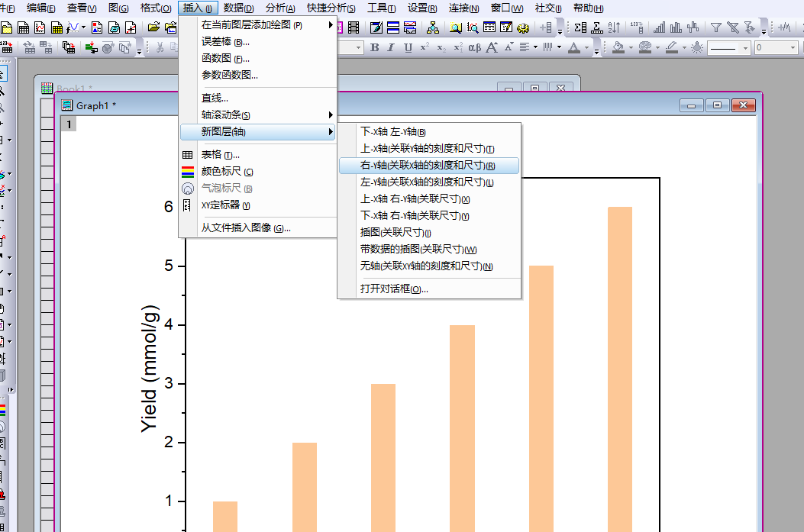This screenshot has width=804, height=532.
Task: Open the font color dropdown arrow
Action: (x=587, y=48)
